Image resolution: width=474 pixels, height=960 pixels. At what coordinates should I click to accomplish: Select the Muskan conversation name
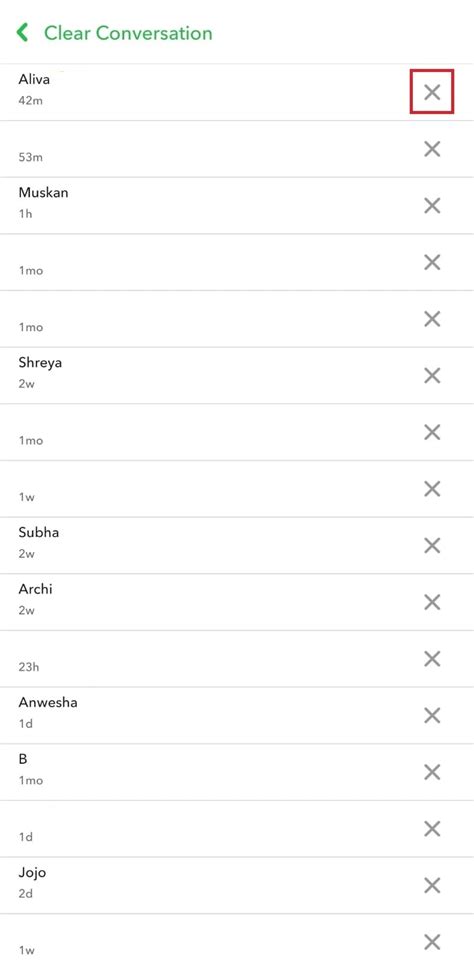click(x=43, y=193)
